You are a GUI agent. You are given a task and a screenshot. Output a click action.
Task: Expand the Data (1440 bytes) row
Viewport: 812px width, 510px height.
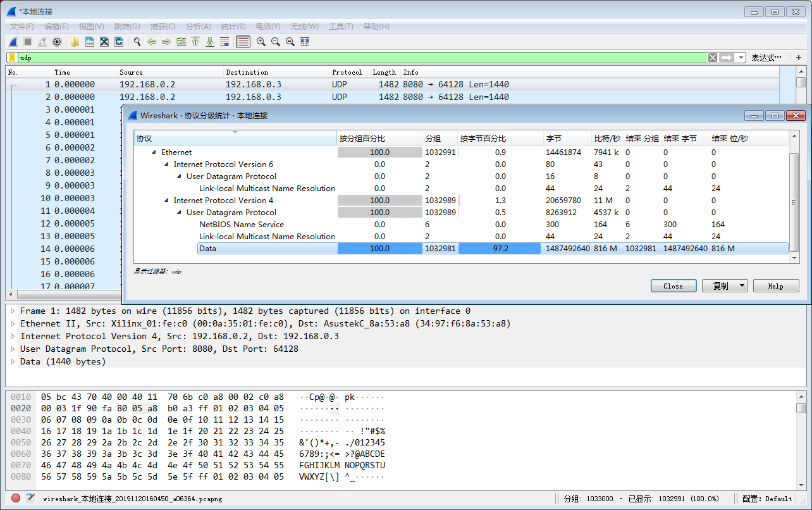point(14,361)
